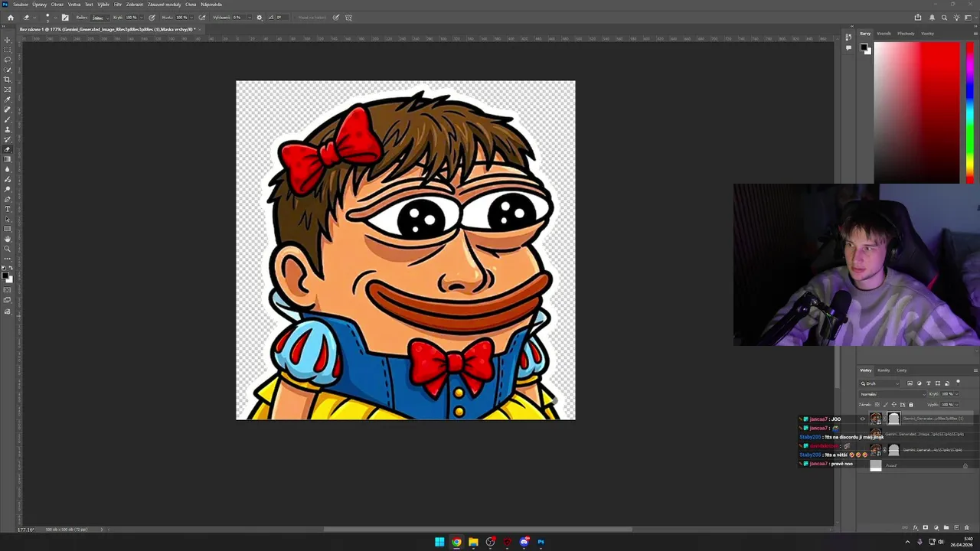Open Windows Start button
980x551 pixels.
tap(439, 542)
